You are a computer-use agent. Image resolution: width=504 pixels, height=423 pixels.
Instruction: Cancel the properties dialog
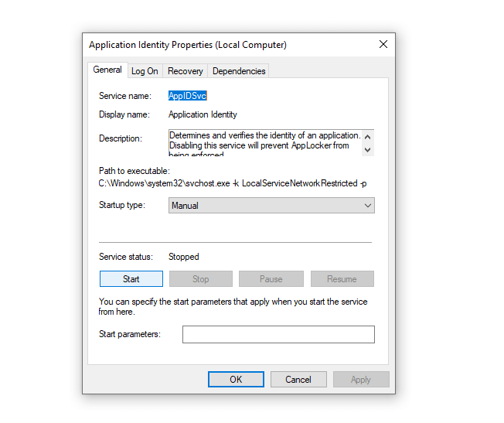click(298, 380)
